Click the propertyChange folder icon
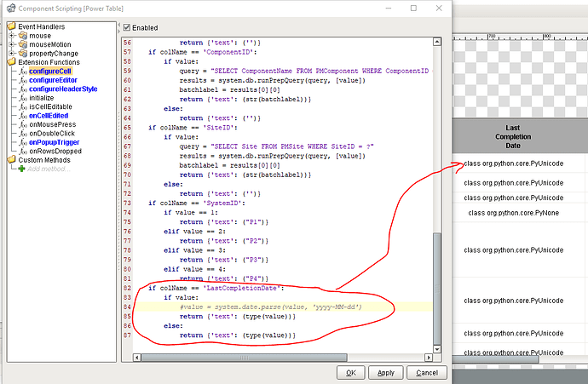 pyautogui.click(x=23, y=53)
